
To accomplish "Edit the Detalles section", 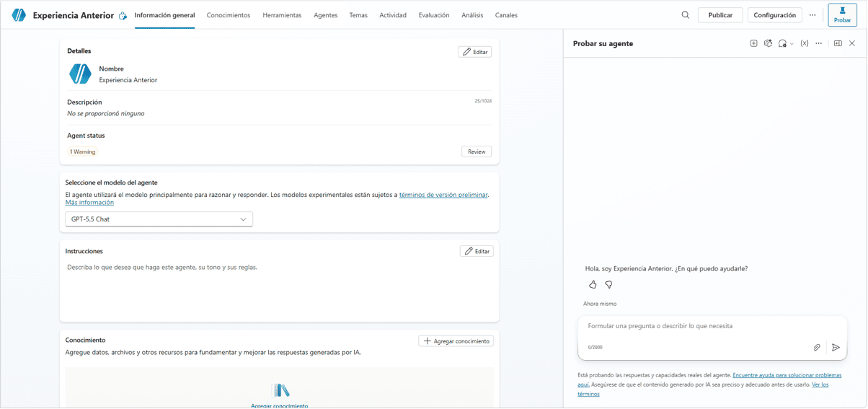I will click(475, 52).
